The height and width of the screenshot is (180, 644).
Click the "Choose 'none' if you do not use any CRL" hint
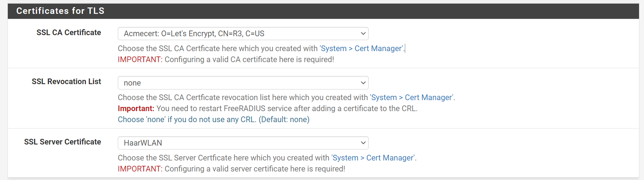click(x=214, y=119)
